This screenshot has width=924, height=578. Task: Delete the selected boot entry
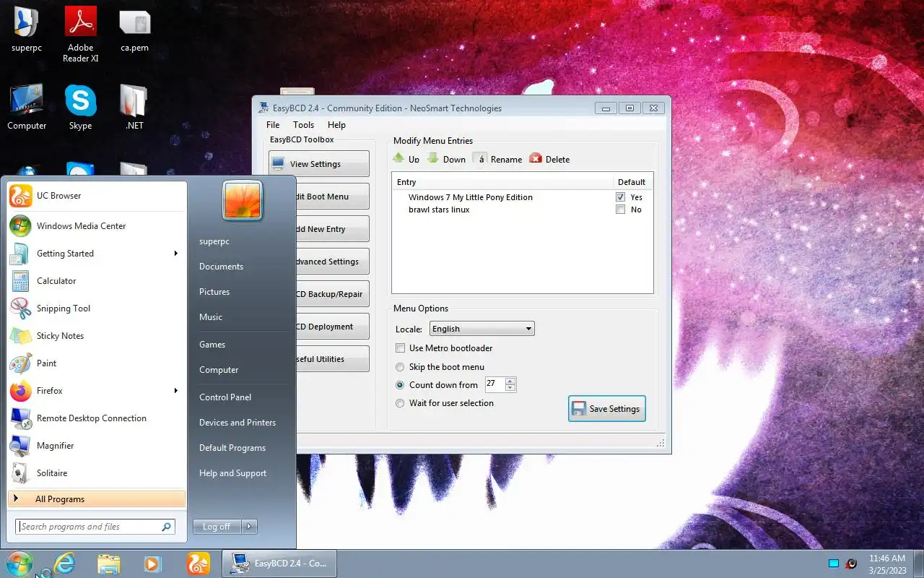(549, 159)
